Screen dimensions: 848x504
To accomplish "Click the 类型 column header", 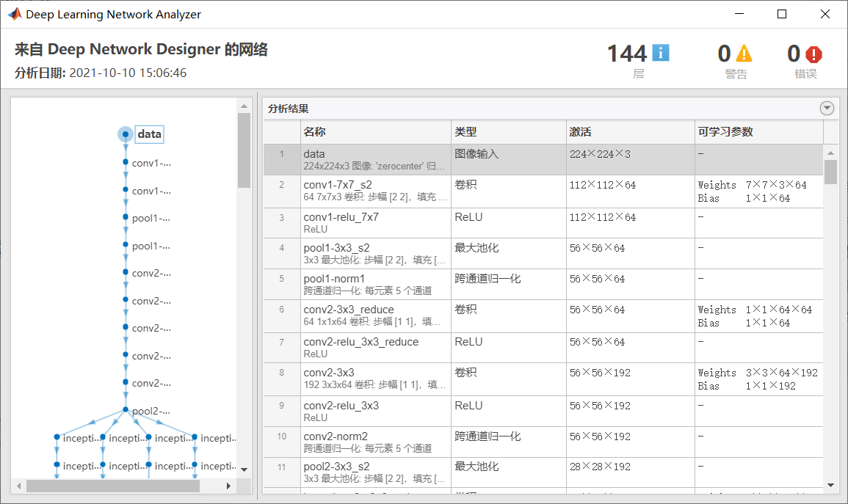I will point(509,132).
